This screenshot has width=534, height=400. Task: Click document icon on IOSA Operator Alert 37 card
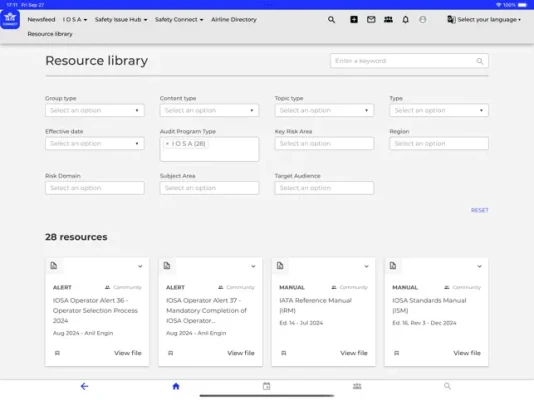pos(167,266)
